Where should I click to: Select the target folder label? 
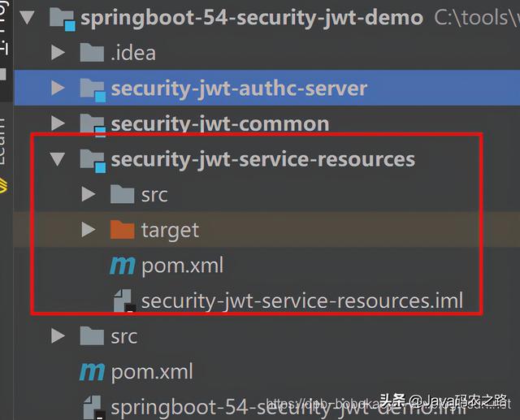click(x=170, y=231)
